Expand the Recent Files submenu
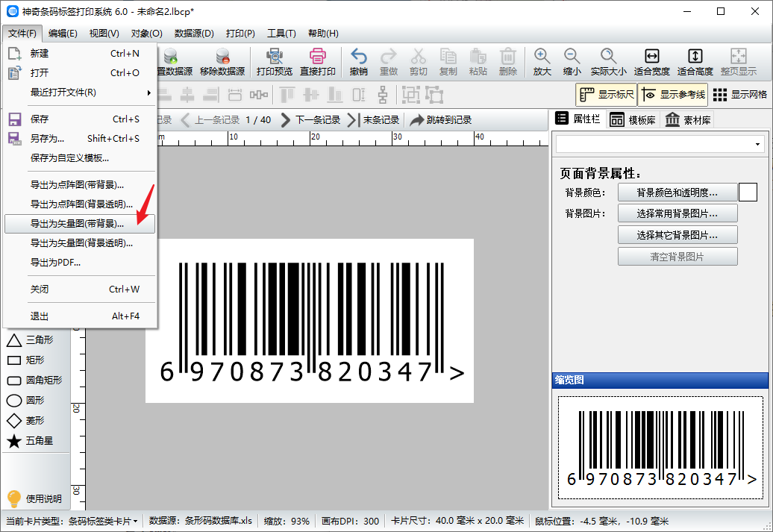The width and height of the screenshot is (773, 532). tap(80, 93)
